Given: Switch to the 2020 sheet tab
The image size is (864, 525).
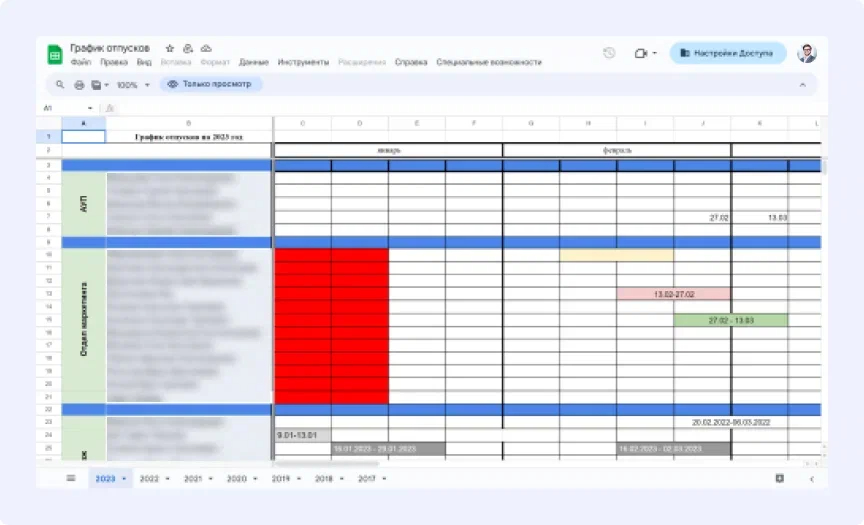Looking at the screenshot, I should tap(236, 479).
